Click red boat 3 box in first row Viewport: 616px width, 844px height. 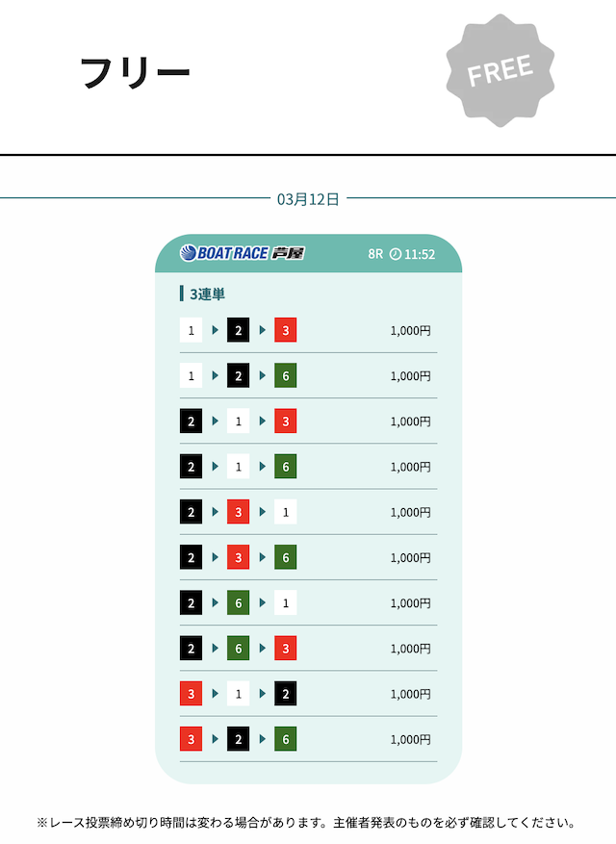pyautogui.click(x=285, y=330)
